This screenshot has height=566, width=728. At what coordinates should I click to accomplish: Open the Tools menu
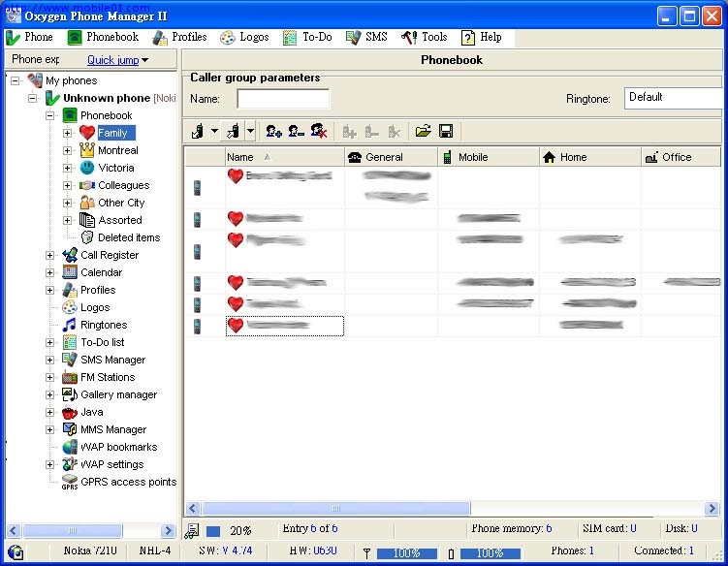[424, 37]
